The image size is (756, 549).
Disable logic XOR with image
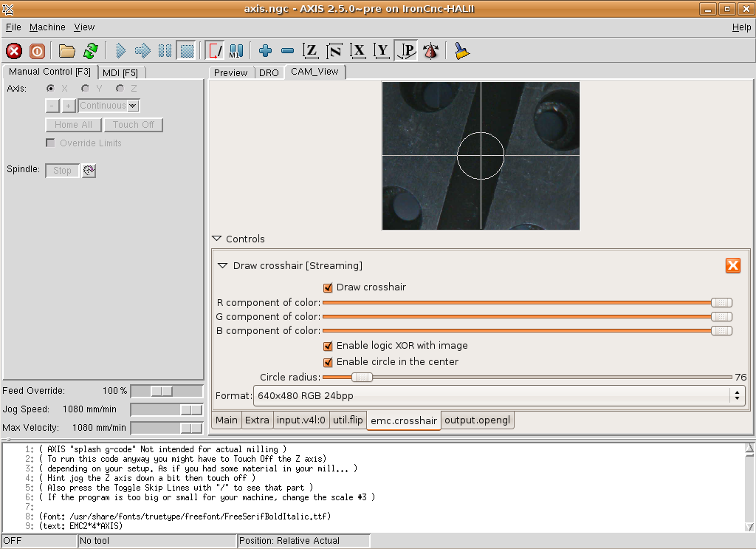pos(328,346)
